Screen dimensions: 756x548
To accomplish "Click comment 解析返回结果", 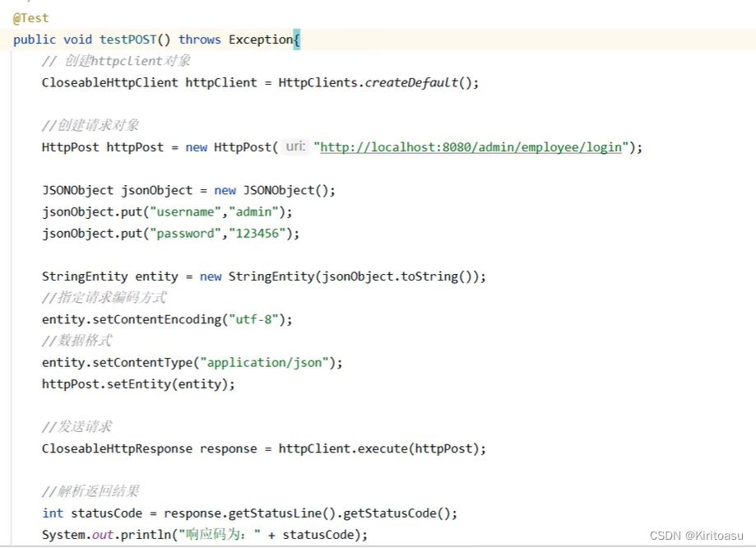I will [90, 491].
